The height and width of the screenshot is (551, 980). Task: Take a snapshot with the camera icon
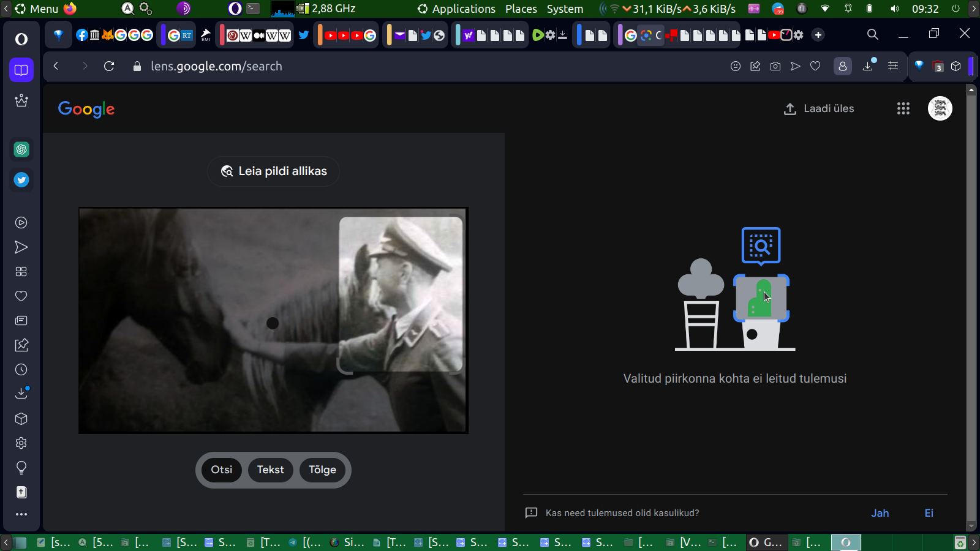(x=775, y=66)
